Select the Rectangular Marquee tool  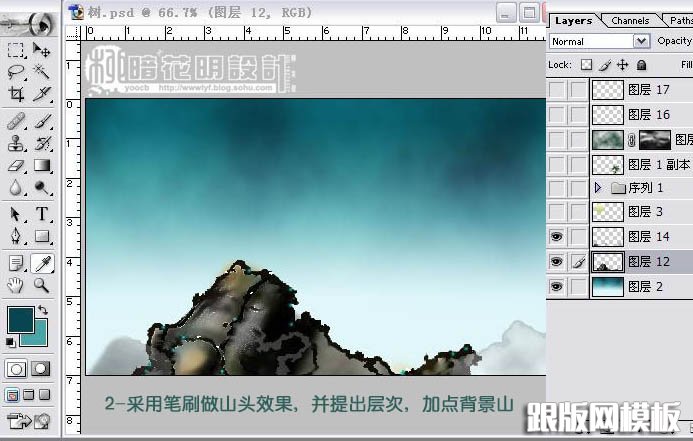[16, 50]
